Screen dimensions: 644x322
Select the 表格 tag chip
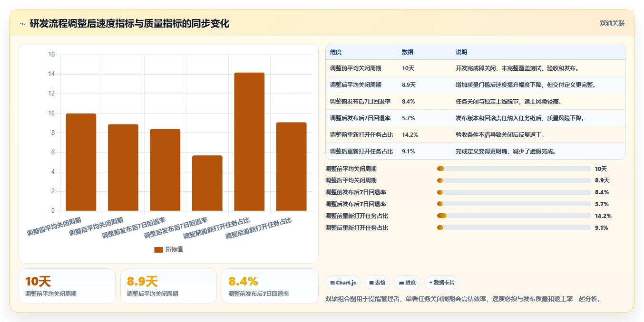click(377, 283)
